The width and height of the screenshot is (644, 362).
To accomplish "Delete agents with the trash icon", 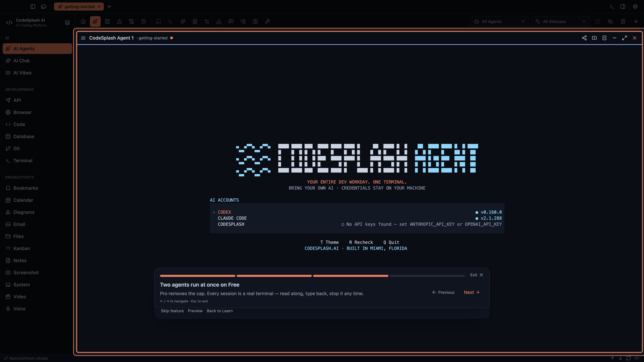I will click(x=623, y=21).
